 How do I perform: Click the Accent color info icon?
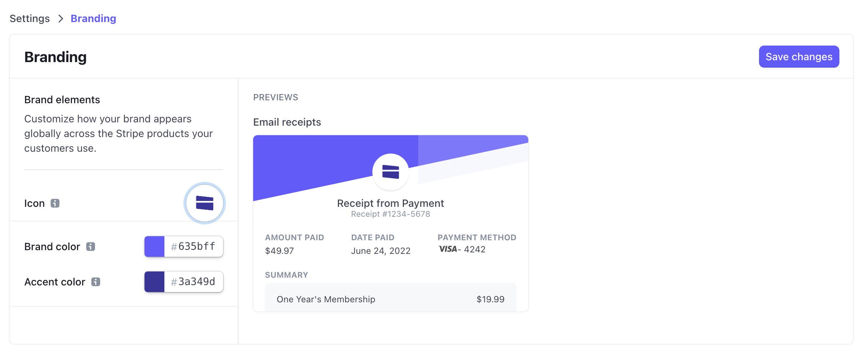coord(95,282)
